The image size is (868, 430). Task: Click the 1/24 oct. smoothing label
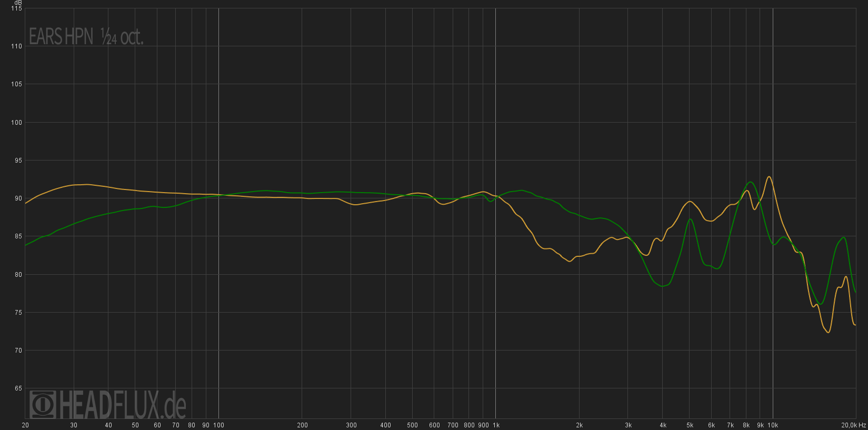(x=122, y=37)
